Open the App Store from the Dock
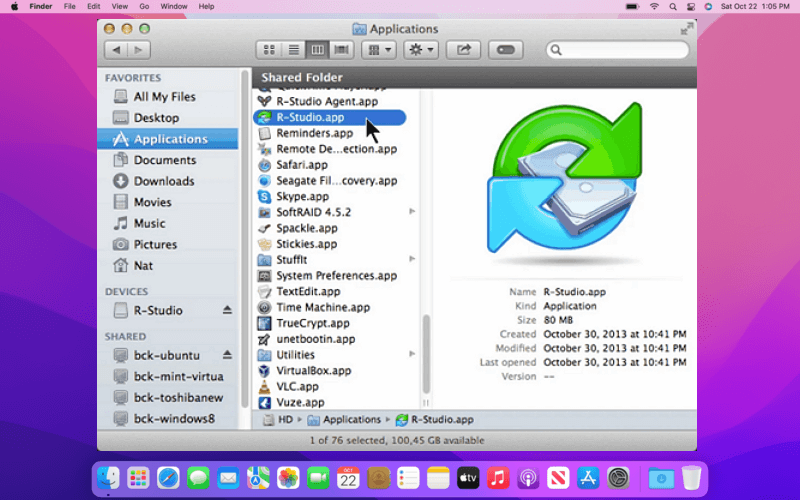Screen dimensions: 800x500 pos(588,479)
